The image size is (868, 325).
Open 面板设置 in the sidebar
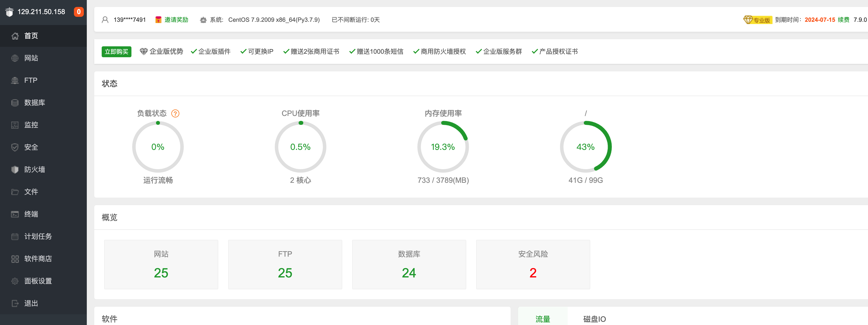pyautogui.click(x=43, y=281)
